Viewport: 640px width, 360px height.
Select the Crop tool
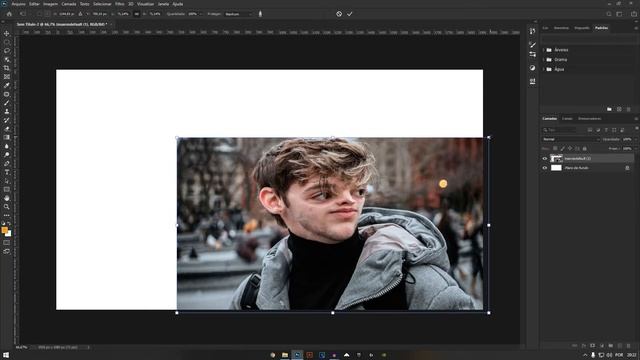pos(7,68)
